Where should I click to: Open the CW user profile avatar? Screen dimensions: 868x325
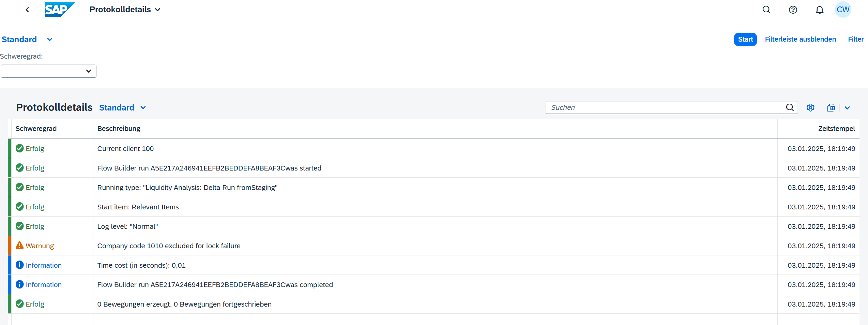pos(843,10)
